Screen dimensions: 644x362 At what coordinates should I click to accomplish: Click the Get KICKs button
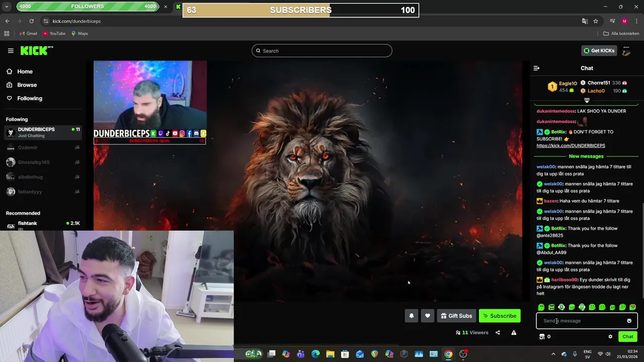(599, 50)
